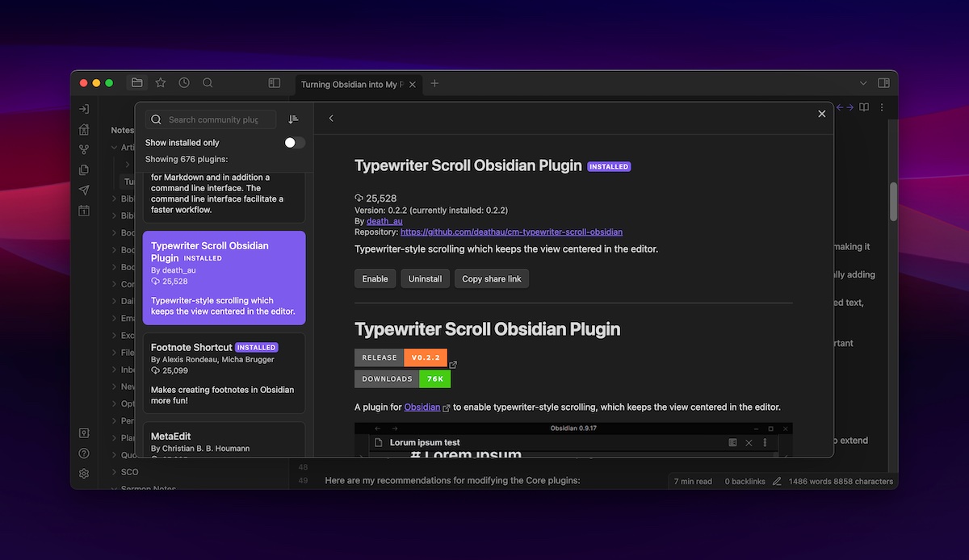Open graph view ribbon icon

84,149
